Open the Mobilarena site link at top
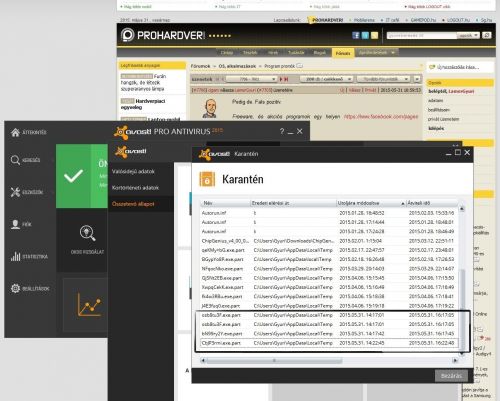The image size is (500, 401). point(364,20)
